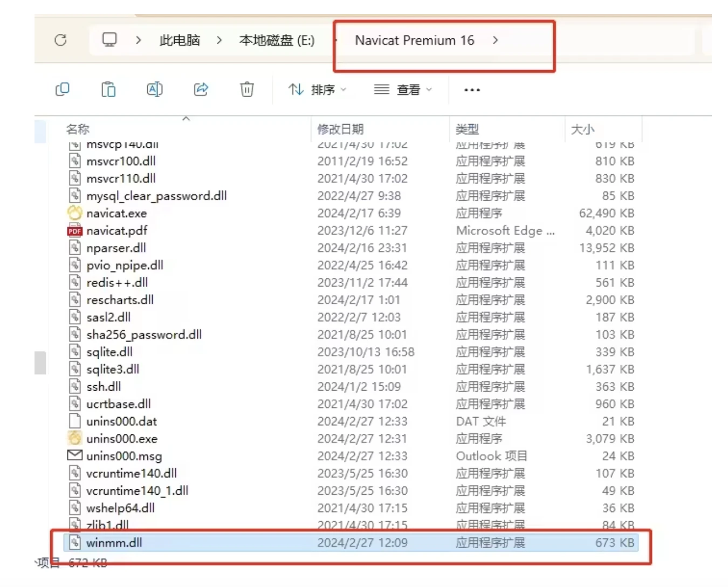Screen dimensions: 728x587
Task: Select the file name wshelp64.dll
Action: click(121, 508)
